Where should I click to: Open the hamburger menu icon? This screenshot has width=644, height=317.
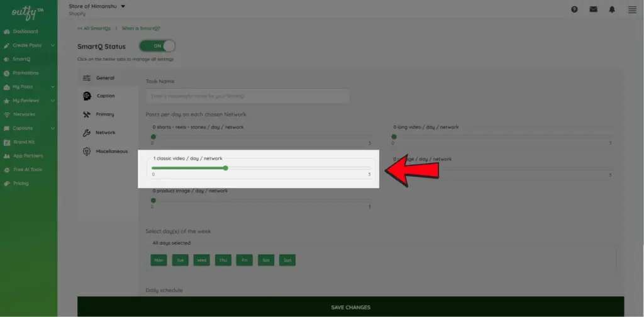(632, 9)
